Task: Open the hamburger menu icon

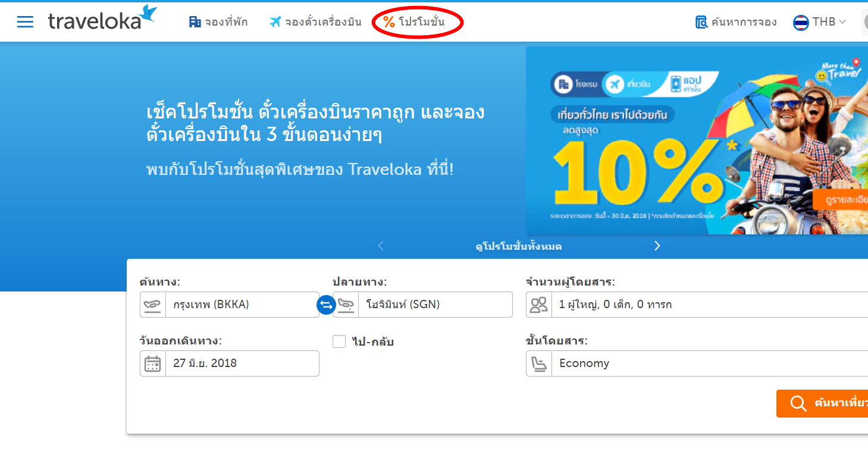Action: [x=25, y=22]
